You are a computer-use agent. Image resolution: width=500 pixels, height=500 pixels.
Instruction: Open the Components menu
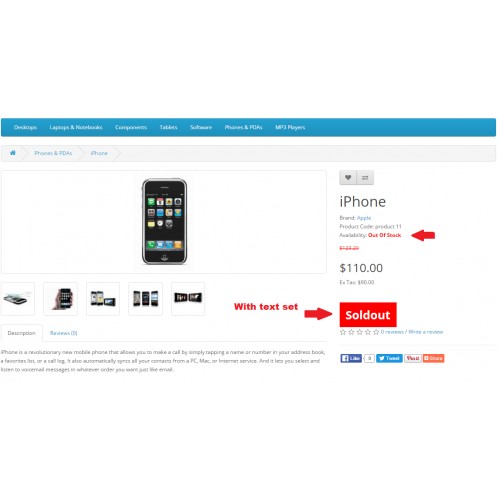click(131, 127)
